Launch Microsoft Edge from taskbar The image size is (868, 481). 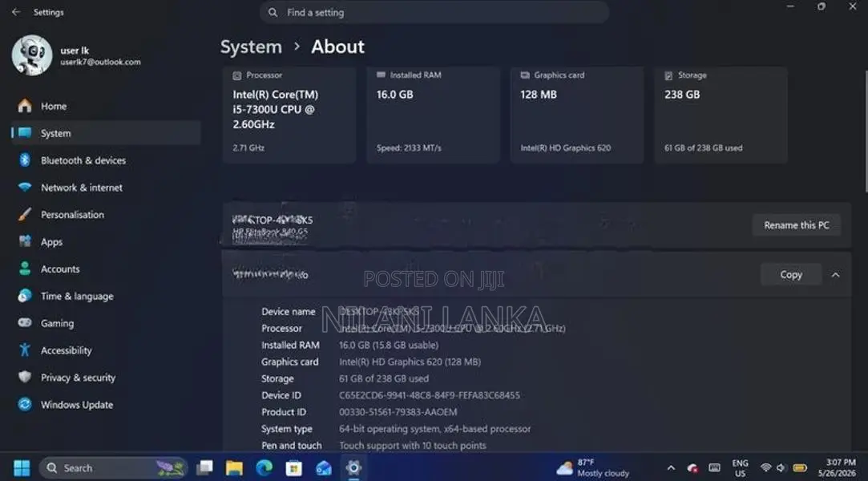click(x=264, y=467)
